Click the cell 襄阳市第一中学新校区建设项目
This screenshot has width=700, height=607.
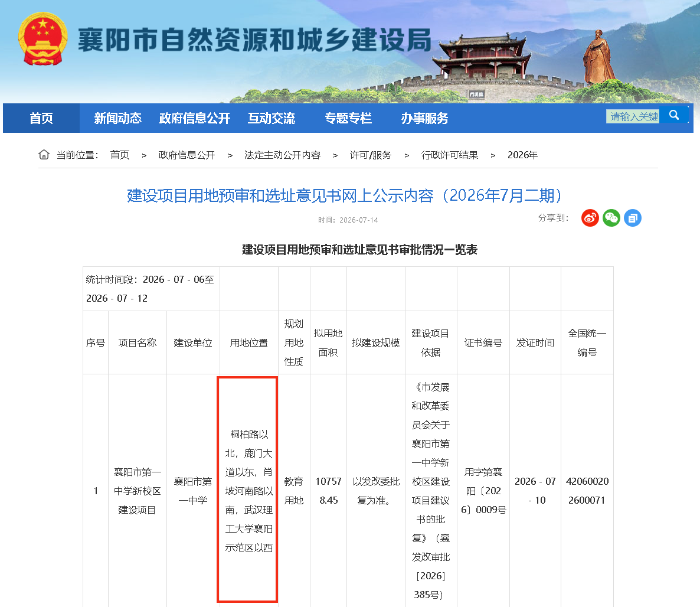coord(138,491)
